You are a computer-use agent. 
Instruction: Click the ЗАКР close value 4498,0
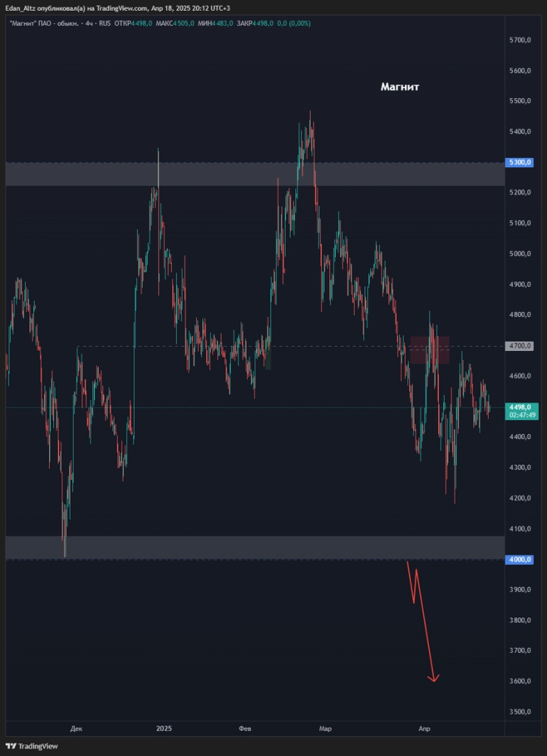(x=263, y=23)
